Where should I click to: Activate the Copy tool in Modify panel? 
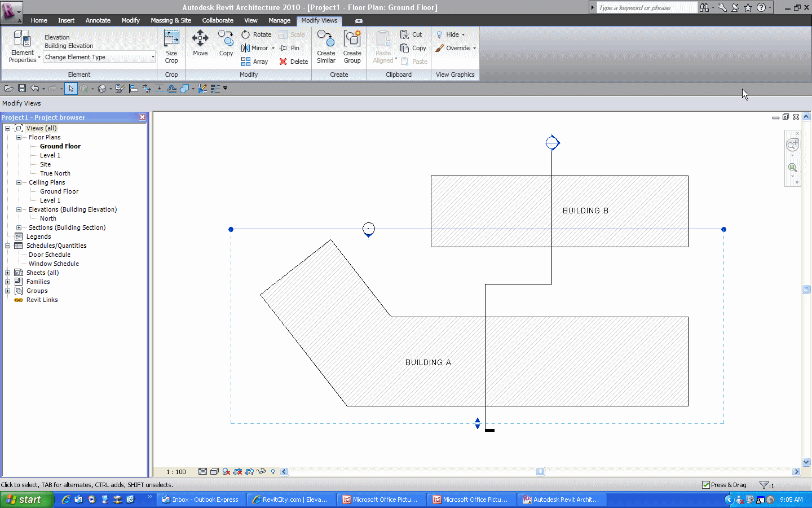226,43
